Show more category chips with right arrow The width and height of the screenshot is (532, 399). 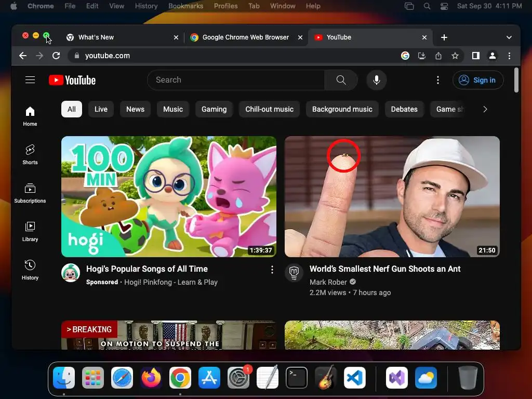tap(485, 109)
